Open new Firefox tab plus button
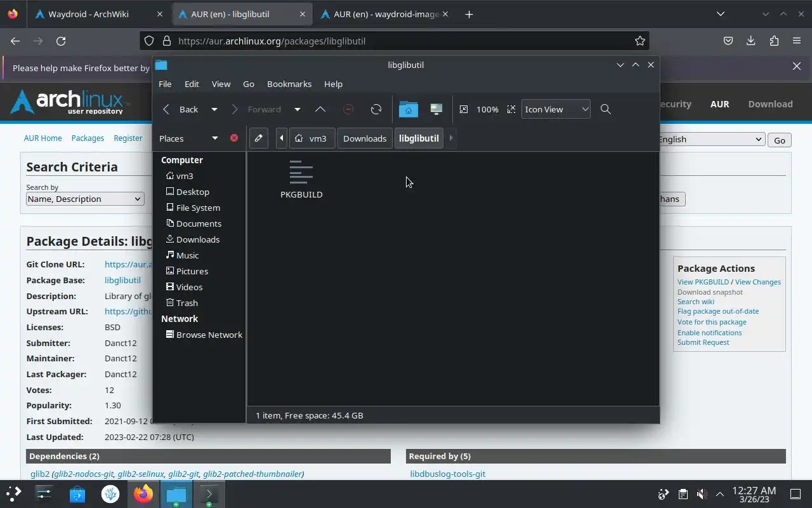Screen dimensions: 812x508 (469, 14)
